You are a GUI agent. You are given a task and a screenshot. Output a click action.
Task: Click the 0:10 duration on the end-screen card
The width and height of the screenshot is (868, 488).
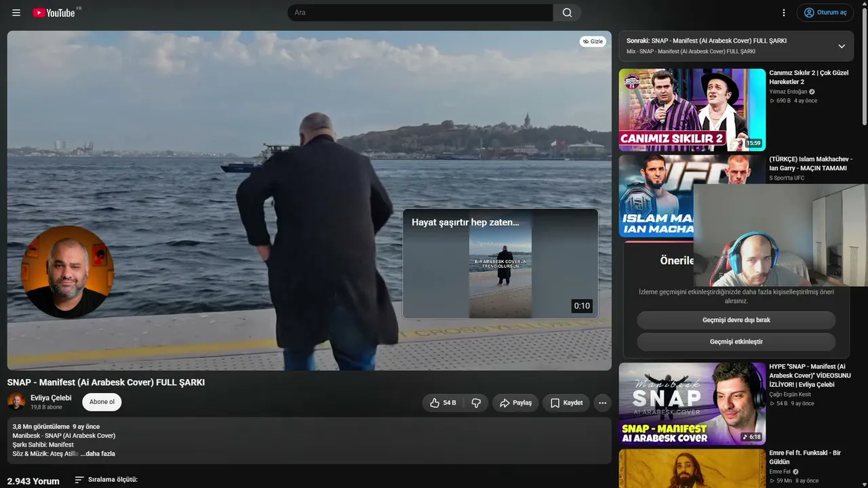point(582,306)
